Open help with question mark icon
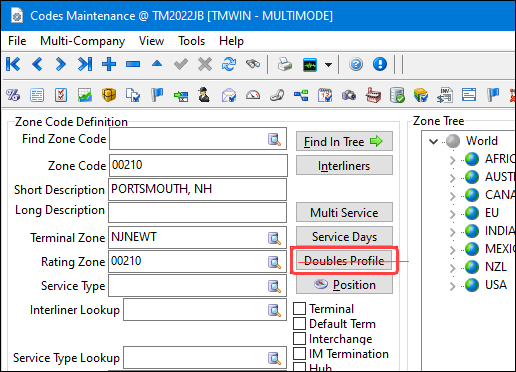The image size is (516, 372). (x=356, y=64)
